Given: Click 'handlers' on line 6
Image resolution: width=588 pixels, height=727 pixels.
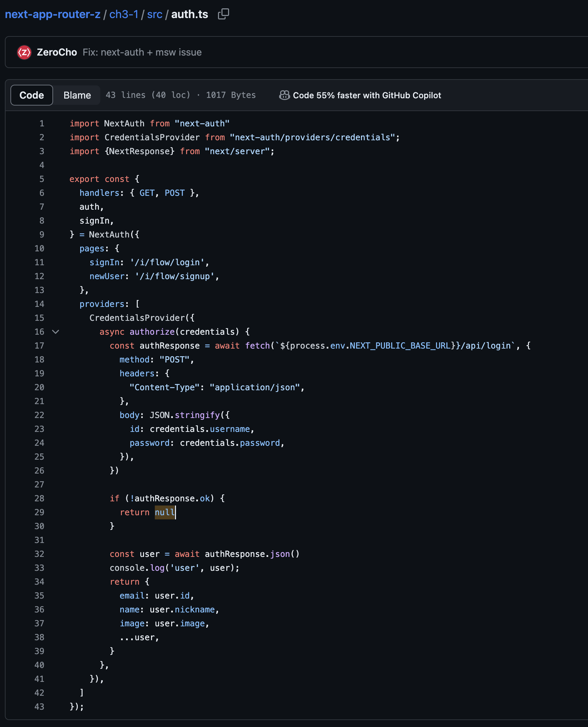Looking at the screenshot, I should point(100,193).
